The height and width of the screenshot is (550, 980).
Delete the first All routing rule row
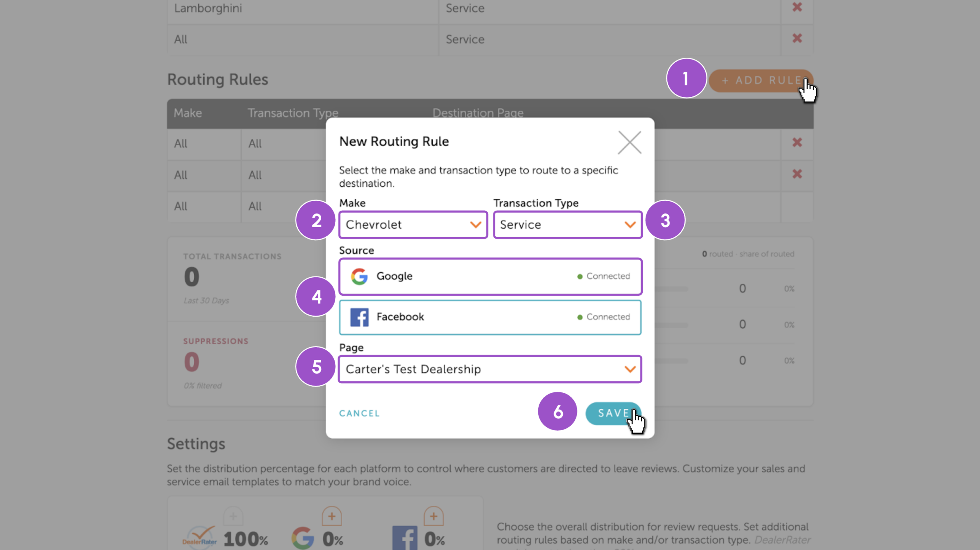797,142
